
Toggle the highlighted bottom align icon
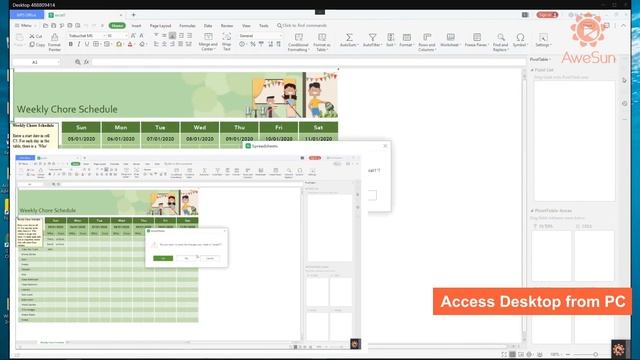click(x=173, y=36)
